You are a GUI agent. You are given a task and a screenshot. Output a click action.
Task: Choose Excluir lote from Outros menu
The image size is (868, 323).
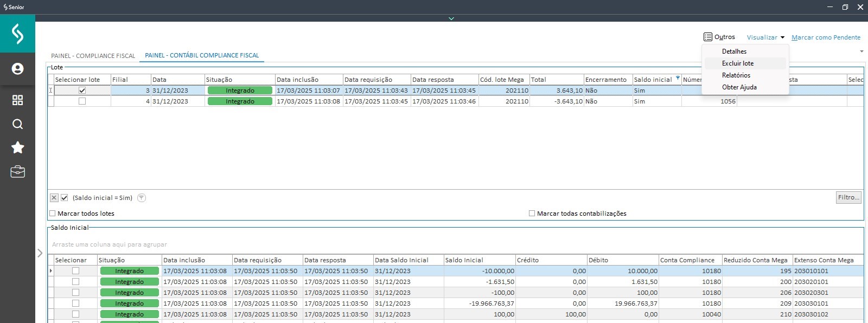(737, 63)
